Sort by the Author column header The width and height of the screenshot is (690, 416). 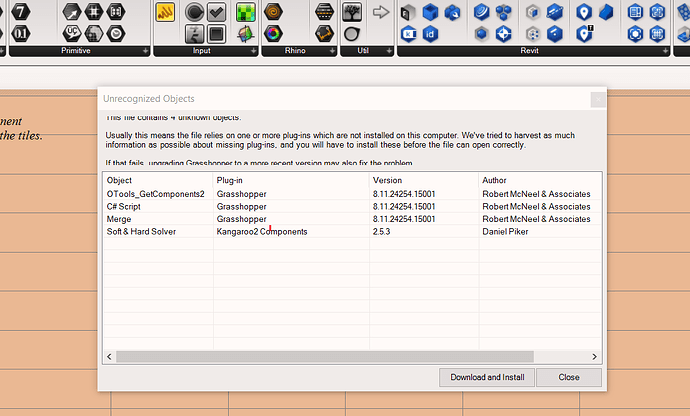pyautogui.click(x=540, y=180)
